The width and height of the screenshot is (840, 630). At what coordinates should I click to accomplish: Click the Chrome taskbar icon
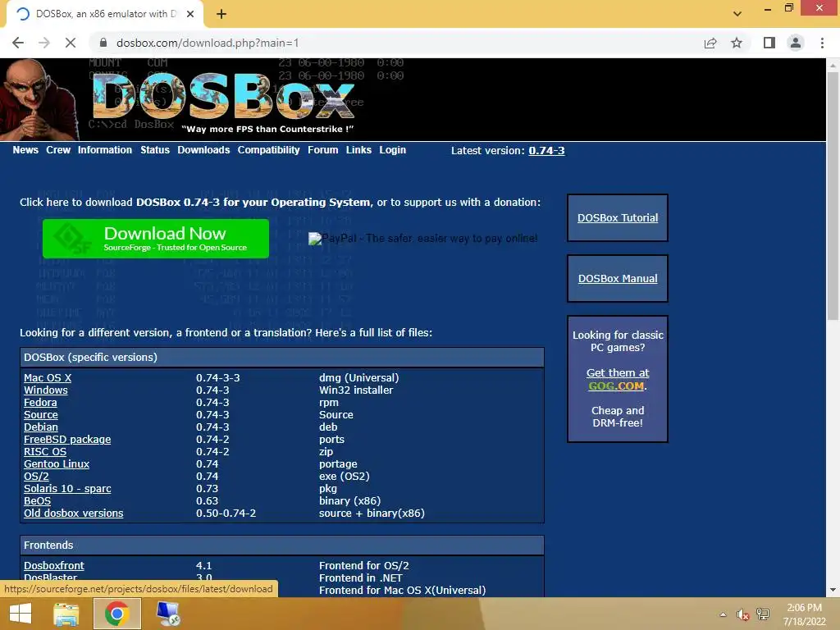tap(116, 614)
